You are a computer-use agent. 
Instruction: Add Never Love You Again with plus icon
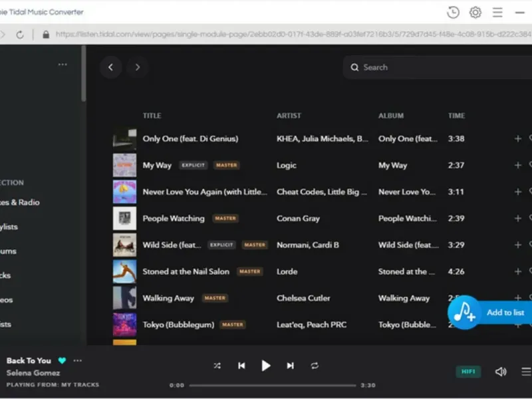coord(518,192)
